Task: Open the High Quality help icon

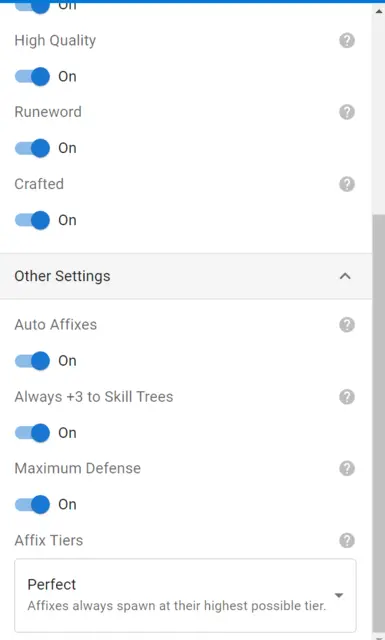Action: 347,40
